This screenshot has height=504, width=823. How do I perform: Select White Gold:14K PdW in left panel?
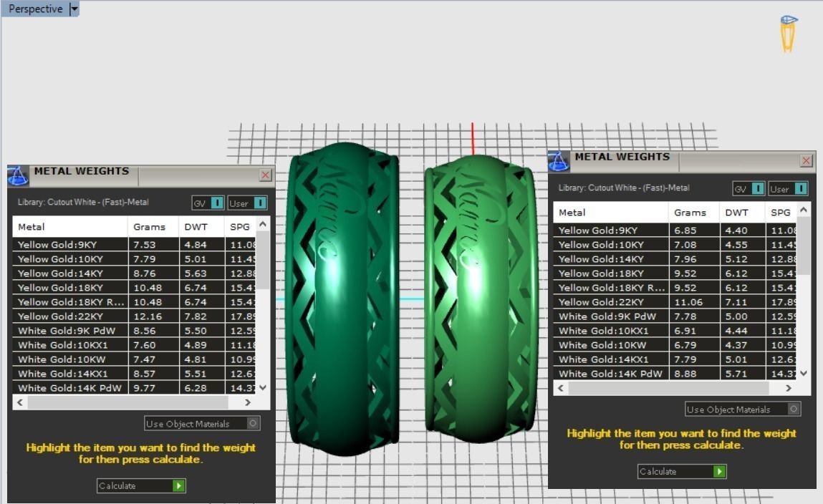pos(134,388)
